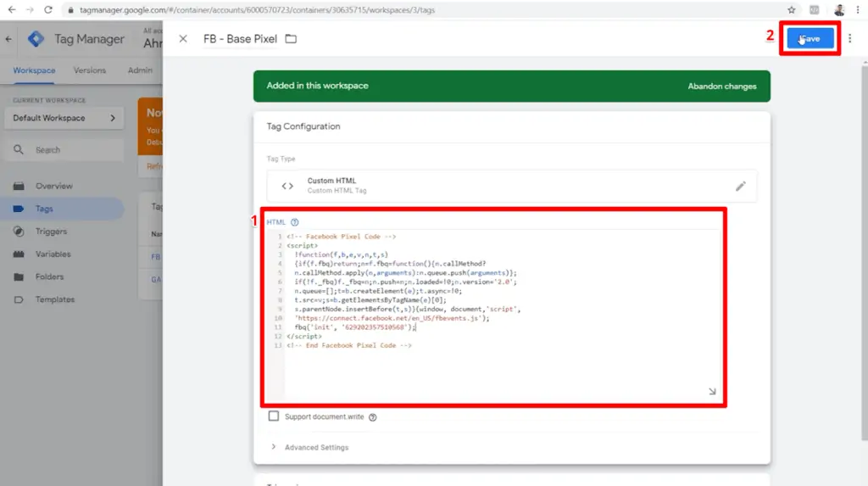This screenshot has width=868, height=486.
Task: Open the tag editor more-options menu
Action: (x=849, y=39)
